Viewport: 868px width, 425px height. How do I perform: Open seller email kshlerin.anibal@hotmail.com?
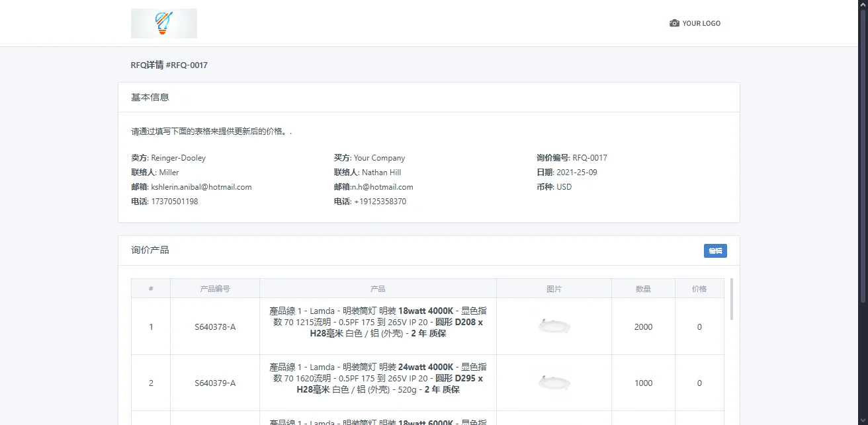(x=200, y=186)
